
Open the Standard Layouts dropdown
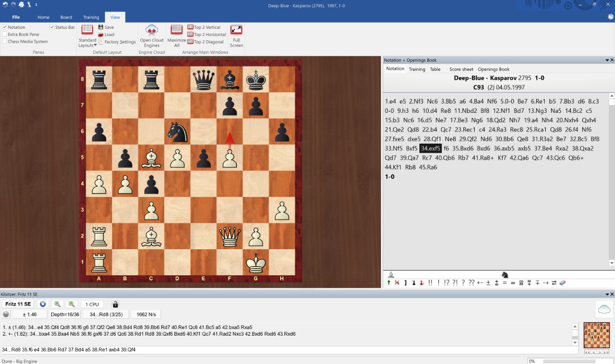[87, 36]
